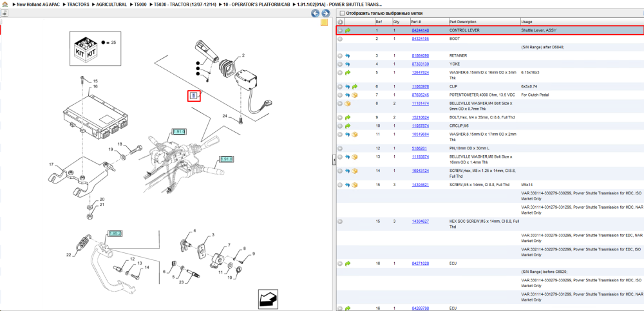Select 'Shuttle Lever, ASSY' usage text
The width and height of the screenshot is (644, 311).
pyautogui.click(x=539, y=30)
